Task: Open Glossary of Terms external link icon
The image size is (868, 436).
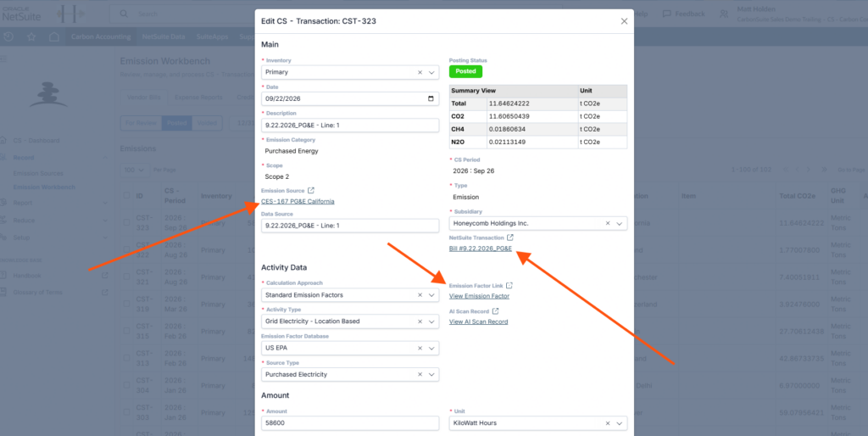Action: point(104,292)
